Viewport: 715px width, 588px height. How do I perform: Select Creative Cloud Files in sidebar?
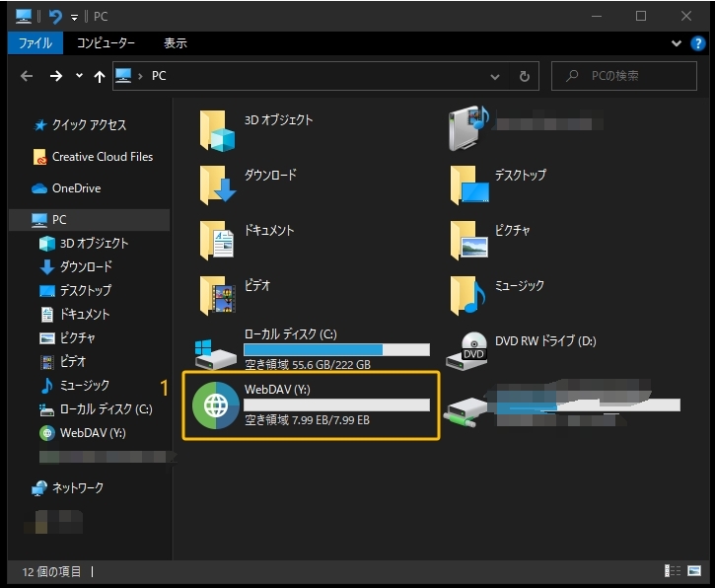tap(93, 157)
